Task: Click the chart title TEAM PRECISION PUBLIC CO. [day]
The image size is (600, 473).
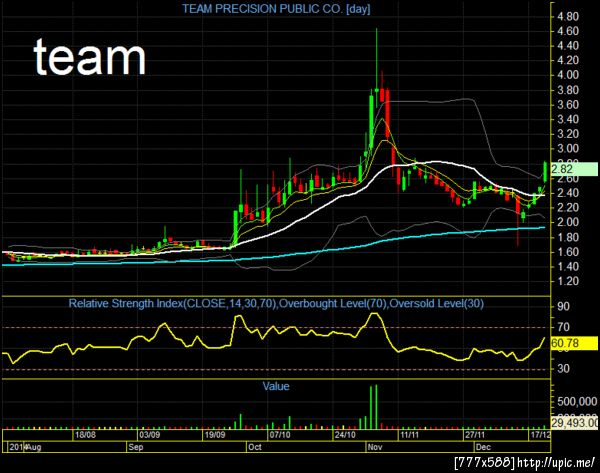Action: tap(276, 9)
